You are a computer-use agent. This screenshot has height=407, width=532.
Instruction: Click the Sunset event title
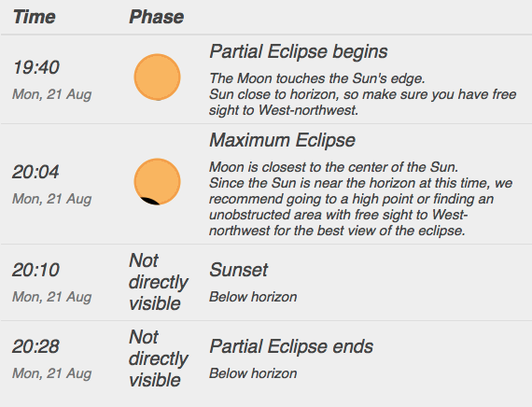point(239,270)
